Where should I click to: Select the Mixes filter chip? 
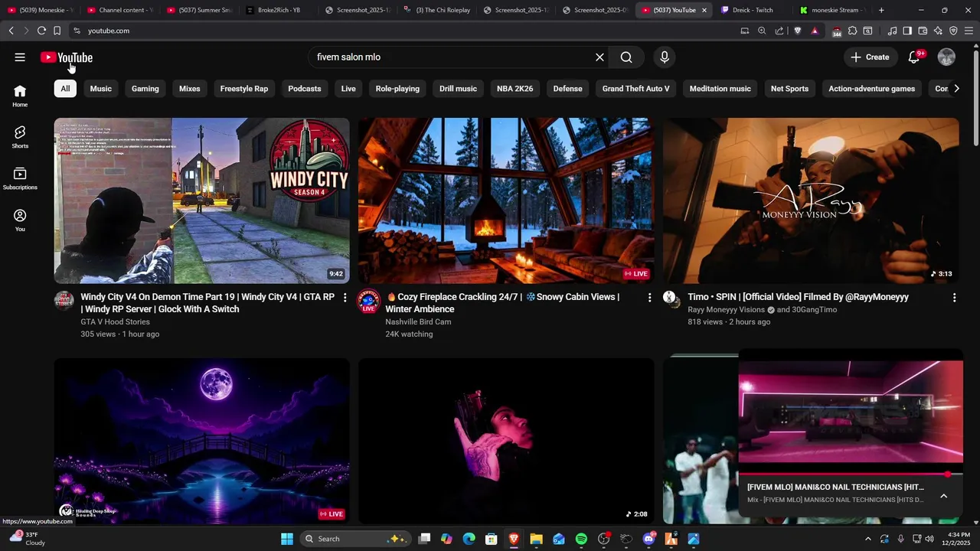[189, 89]
